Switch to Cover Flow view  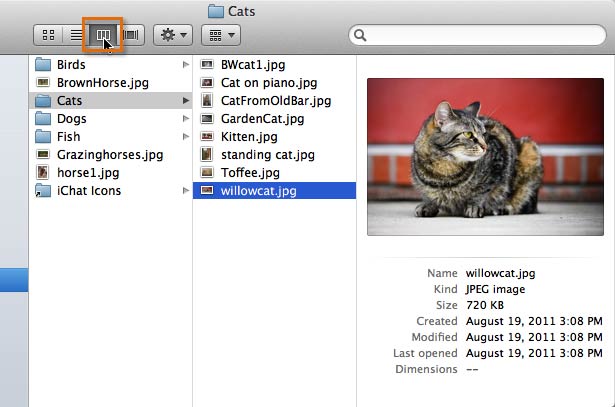tap(131, 35)
